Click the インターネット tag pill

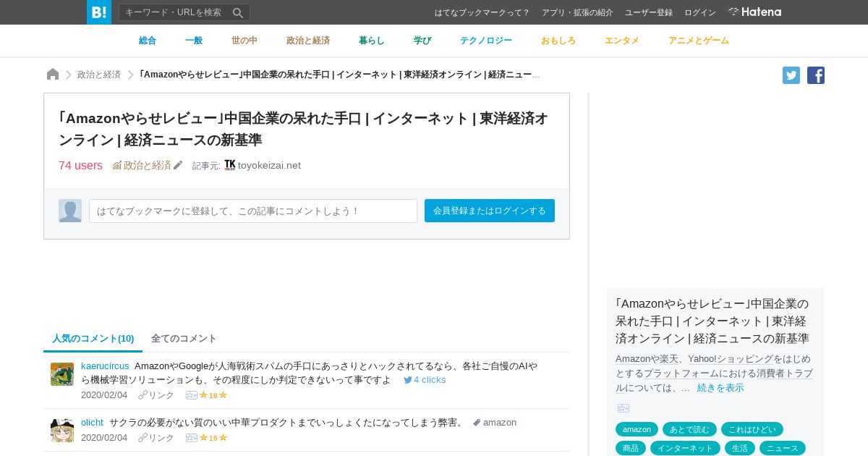click(x=685, y=448)
